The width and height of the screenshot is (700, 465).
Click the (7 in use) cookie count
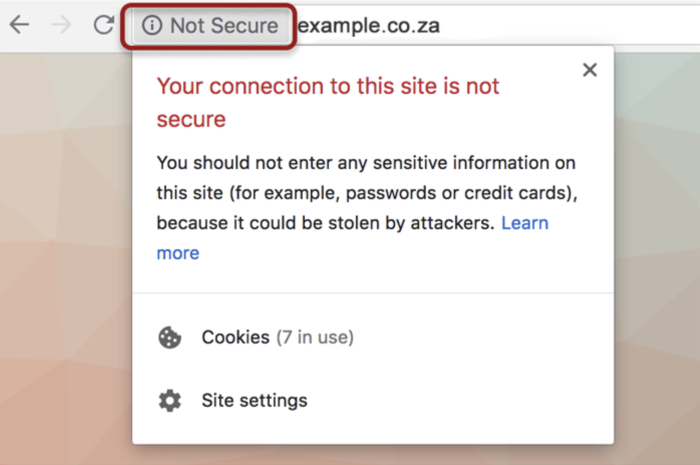tap(315, 337)
